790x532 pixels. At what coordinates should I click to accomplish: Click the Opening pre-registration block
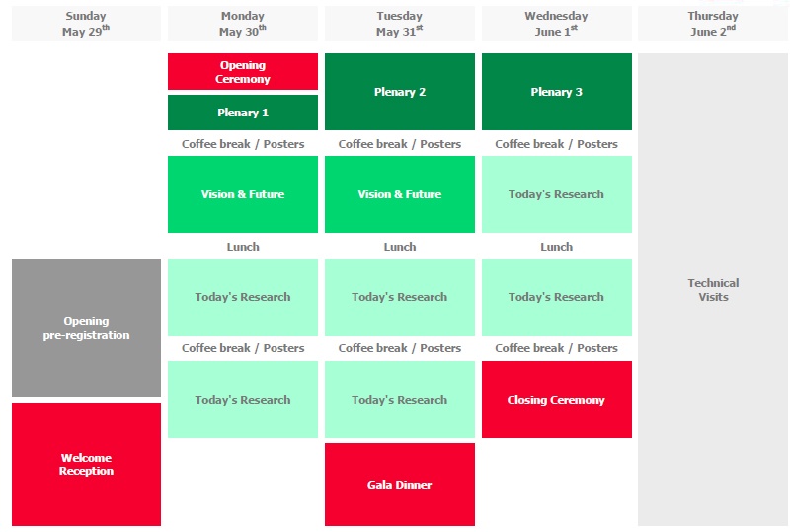click(86, 328)
